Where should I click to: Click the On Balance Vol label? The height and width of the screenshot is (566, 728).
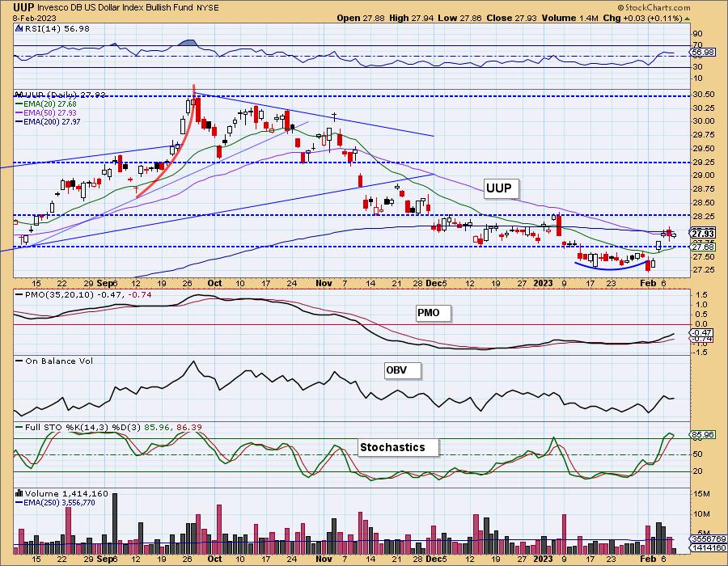(x=58, y=361)
